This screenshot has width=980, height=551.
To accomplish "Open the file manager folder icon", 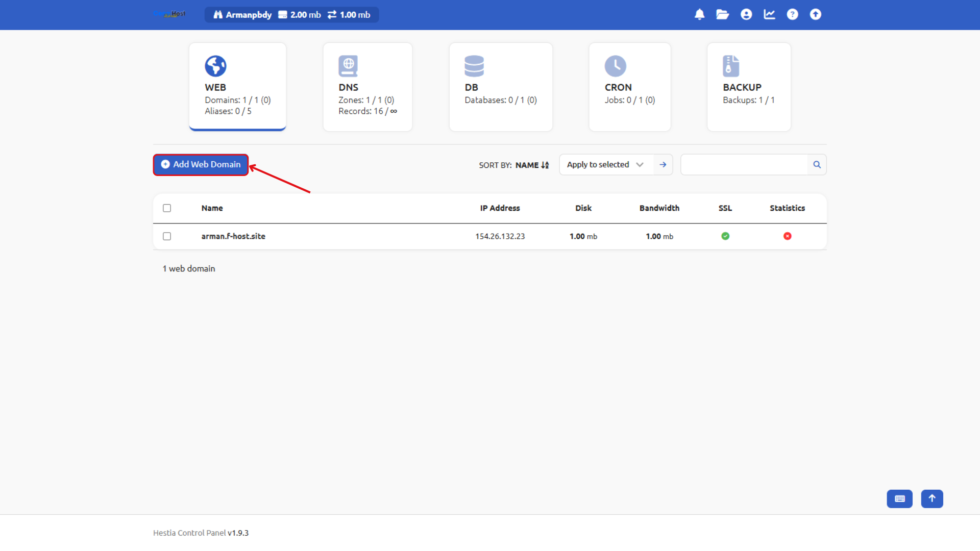I will [x=722, y=14].
